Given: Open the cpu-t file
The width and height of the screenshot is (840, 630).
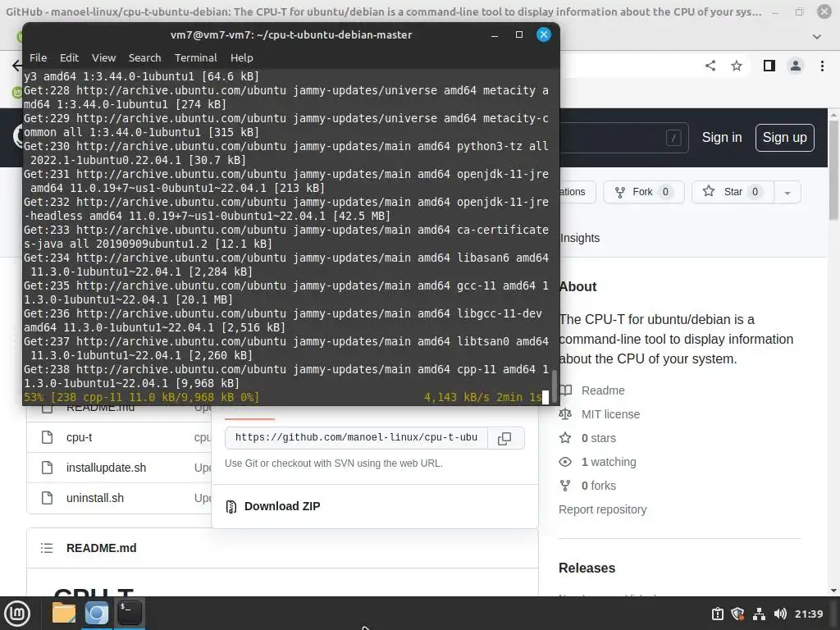Looking at the screenshot, I should click(x=79, y=438).
